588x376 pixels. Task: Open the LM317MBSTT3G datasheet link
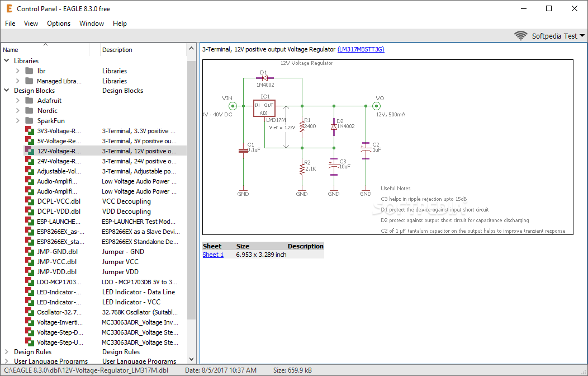pos(361,49)
